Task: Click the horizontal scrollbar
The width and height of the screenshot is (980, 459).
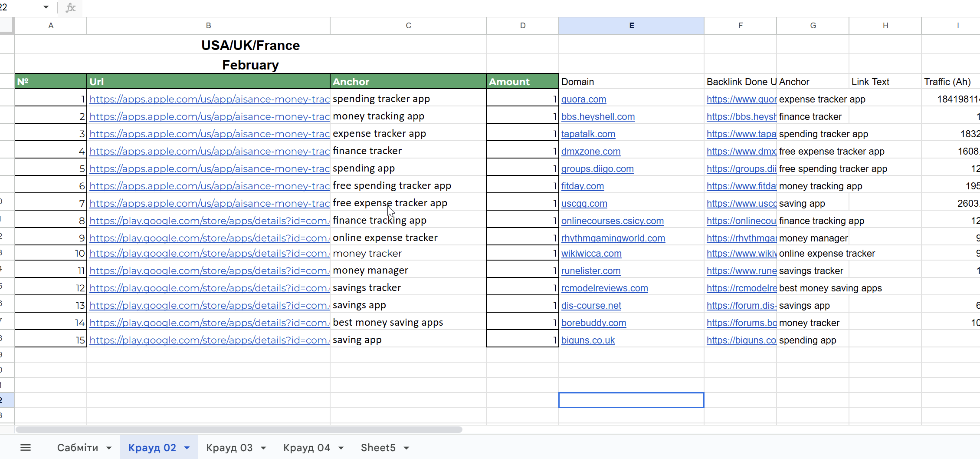Action: point(239,429)
